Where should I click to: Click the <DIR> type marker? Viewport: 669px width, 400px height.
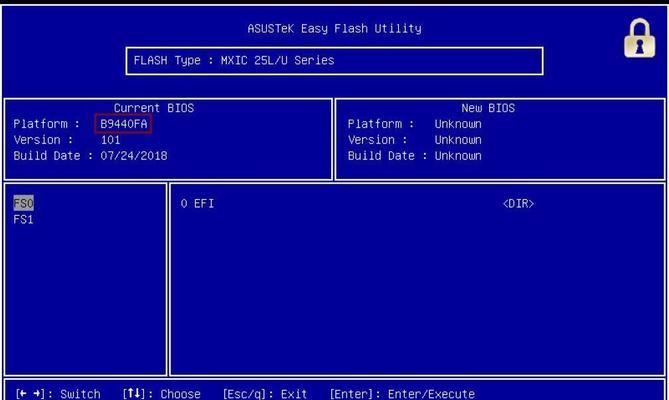[518, 204]
